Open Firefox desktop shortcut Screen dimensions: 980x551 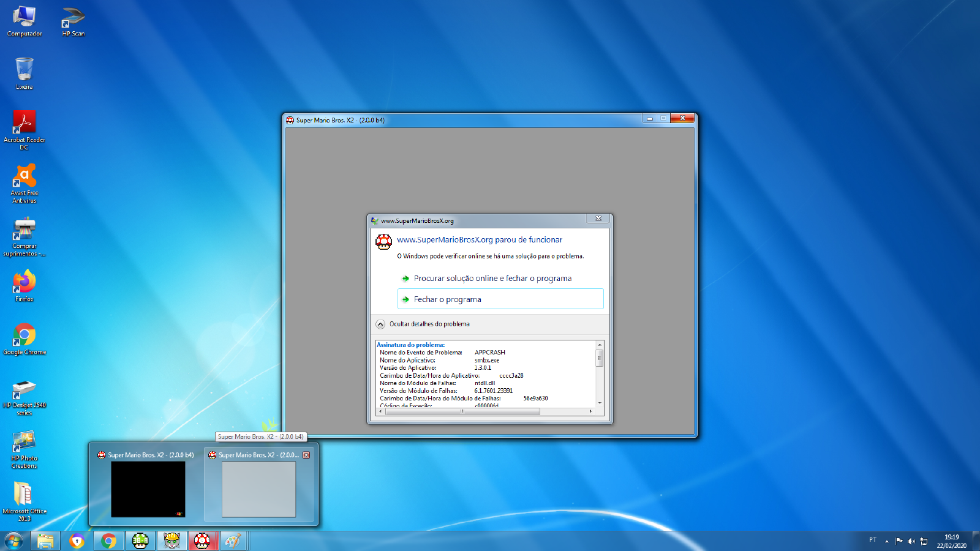tap(24, 286)
